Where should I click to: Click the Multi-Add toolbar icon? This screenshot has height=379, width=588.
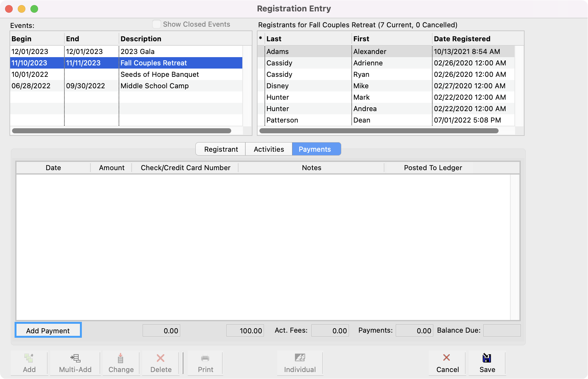[x=75, y=358]
